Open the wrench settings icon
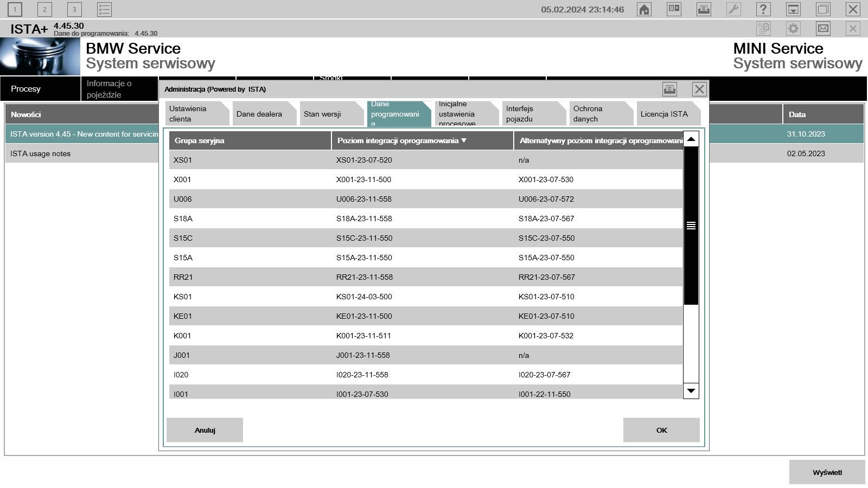 click(733, 9)
